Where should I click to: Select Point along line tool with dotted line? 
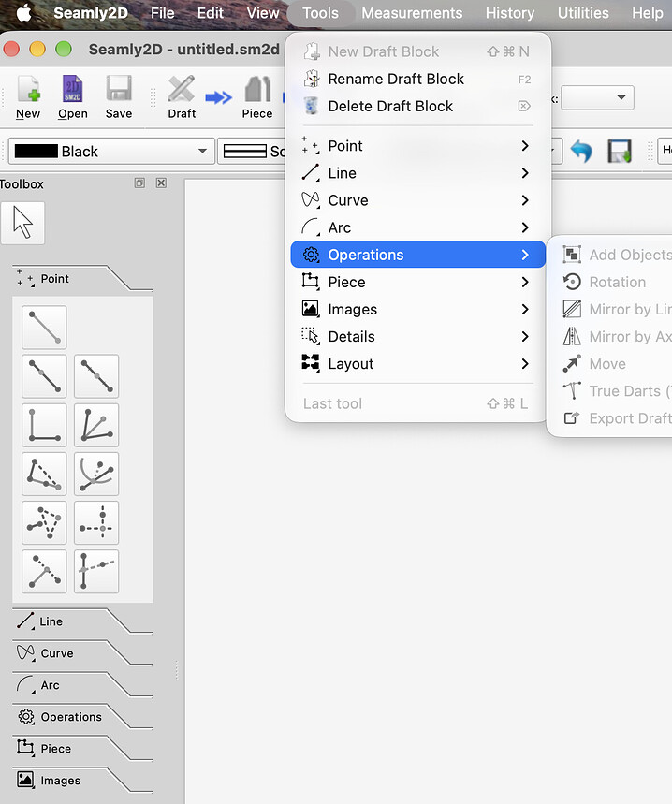coord(96,376)
